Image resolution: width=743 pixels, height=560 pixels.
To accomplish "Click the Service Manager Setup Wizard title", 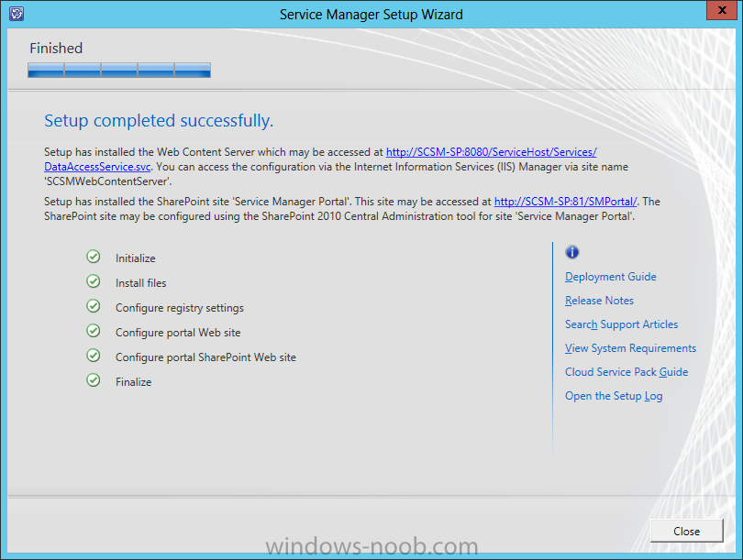I will tap(371, 15).
